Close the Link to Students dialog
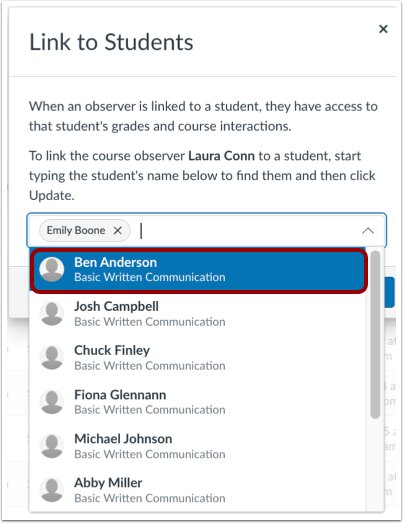This screenshot has height=523, width=403. pos(383,29)
